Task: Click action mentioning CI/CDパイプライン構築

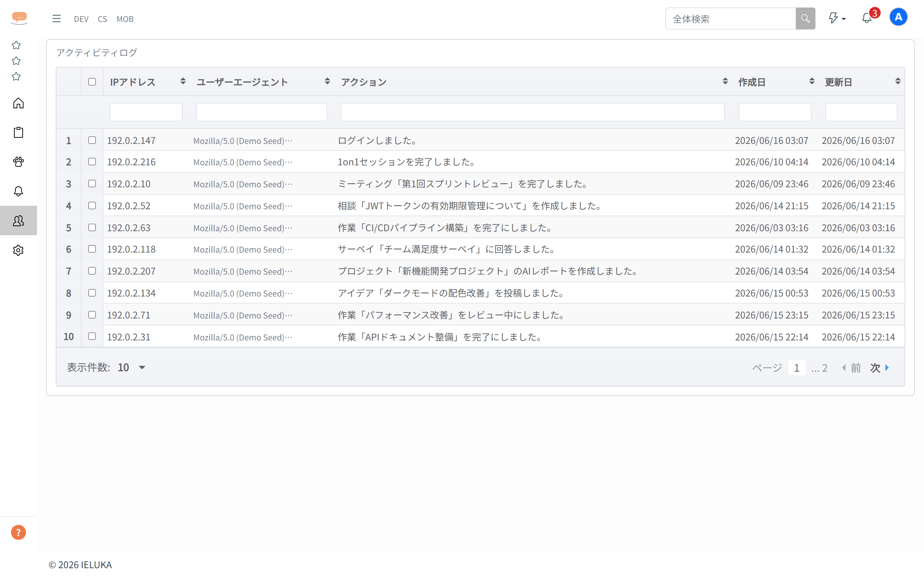Action: point(446,228)
